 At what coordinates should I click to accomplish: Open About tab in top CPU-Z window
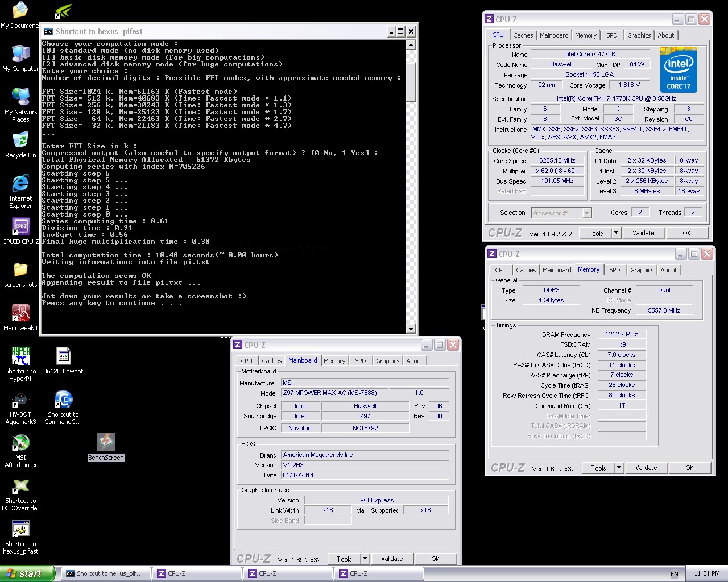click(x=665, y=35)
